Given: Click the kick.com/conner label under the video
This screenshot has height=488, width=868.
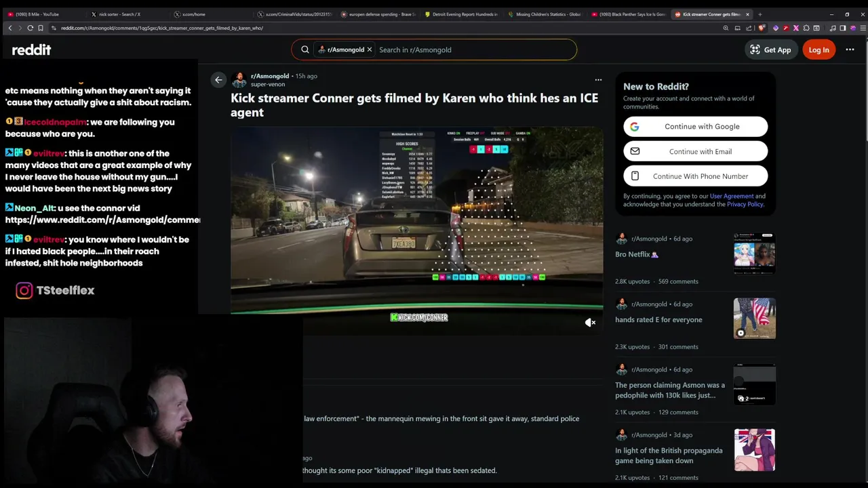Looking at the screenshot, I should coord(419,317).
